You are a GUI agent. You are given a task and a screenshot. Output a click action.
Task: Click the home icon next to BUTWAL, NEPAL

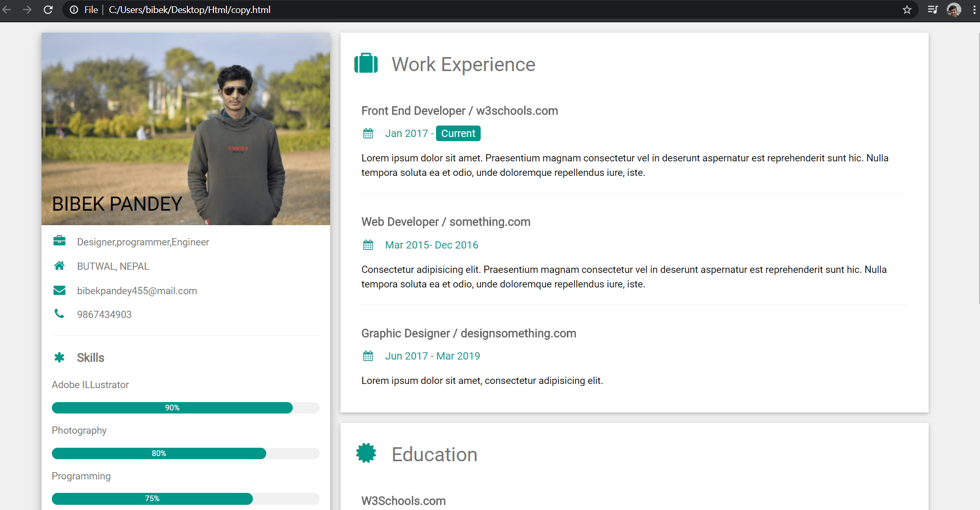[59, 266]
